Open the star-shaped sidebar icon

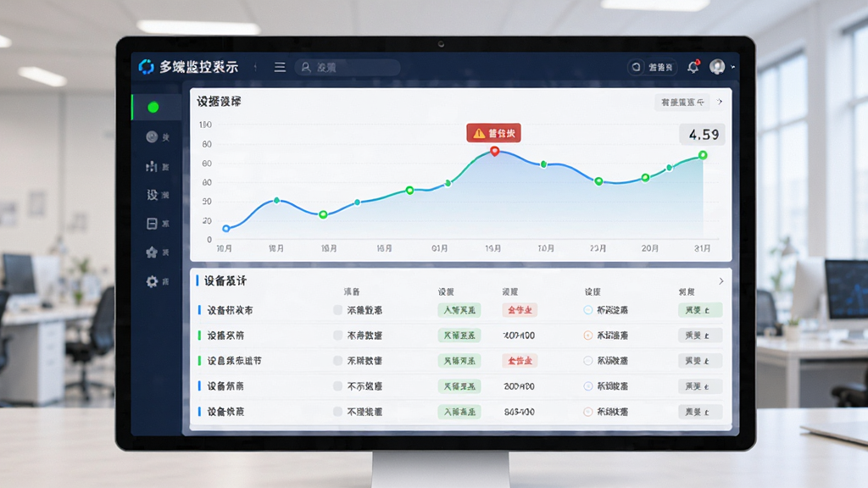click(x=152, y=252)
